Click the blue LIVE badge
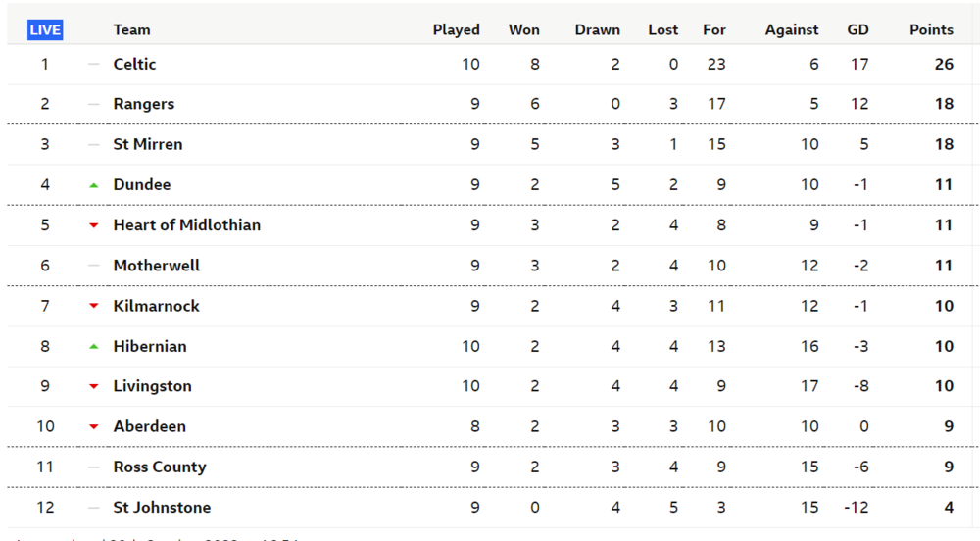 point(45,30)
